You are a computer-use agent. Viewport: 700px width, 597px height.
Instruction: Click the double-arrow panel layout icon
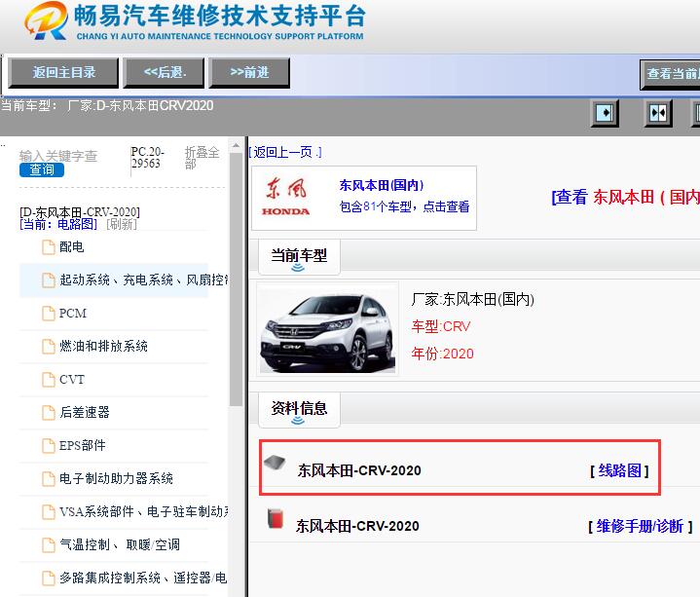coord(658,113)
